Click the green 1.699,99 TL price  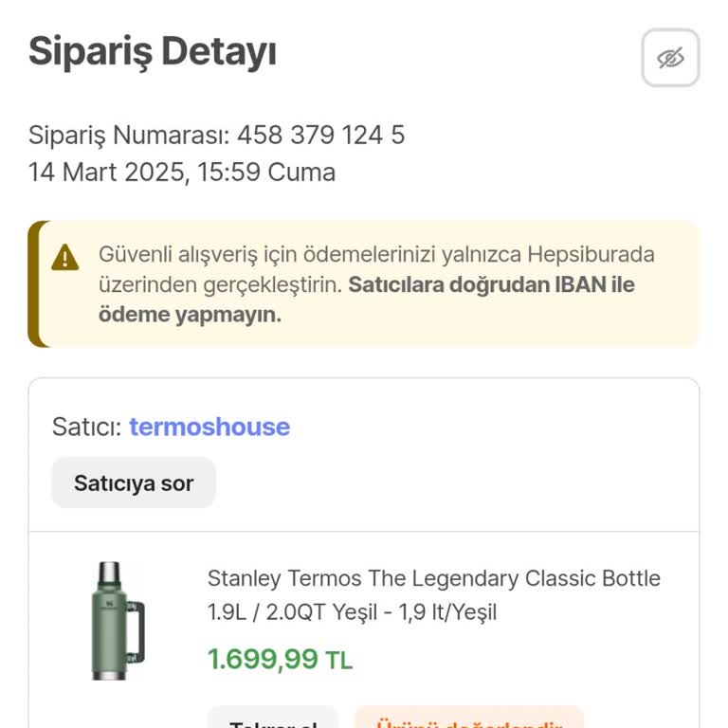(263, 659)
